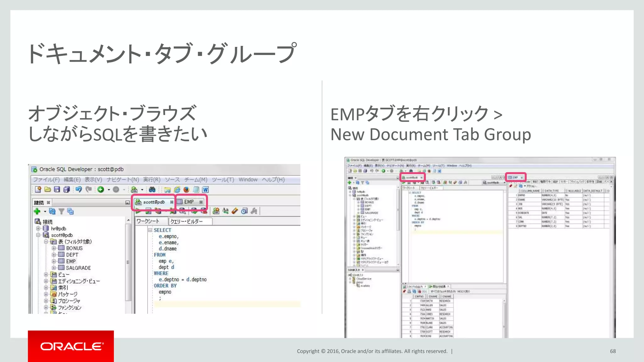Select the クエリー・ビルダー tab, left screenshot

point(191,222)
